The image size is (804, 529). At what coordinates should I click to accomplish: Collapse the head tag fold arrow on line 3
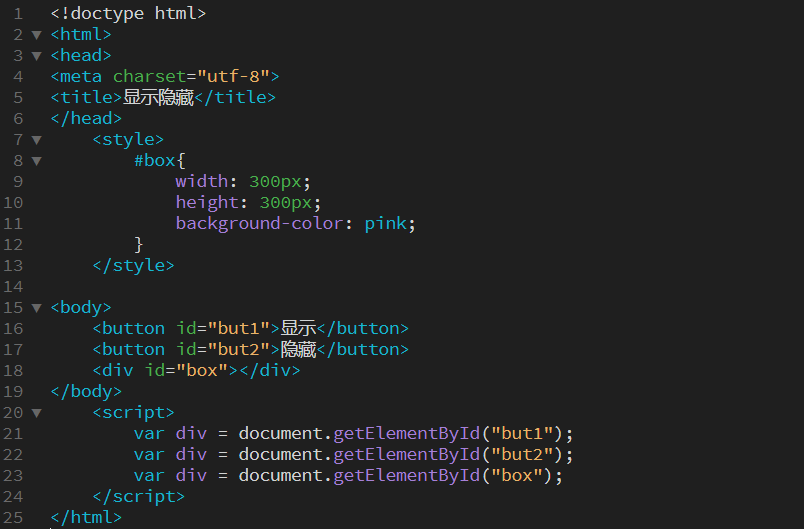click(x=36, y=56)
